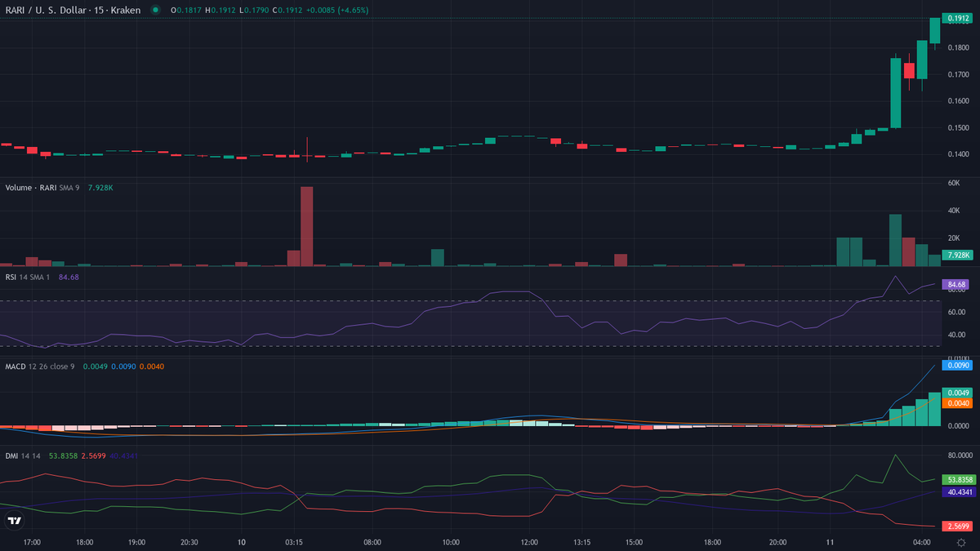Viewport: 980px width, 551px height.
Task: Click the green DMI label 53.8358 on axis
Action: 957,479
